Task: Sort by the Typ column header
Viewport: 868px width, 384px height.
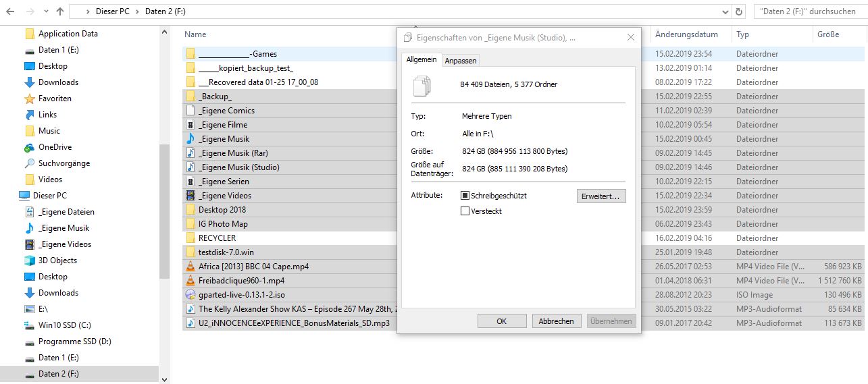Action: [742, 34]
